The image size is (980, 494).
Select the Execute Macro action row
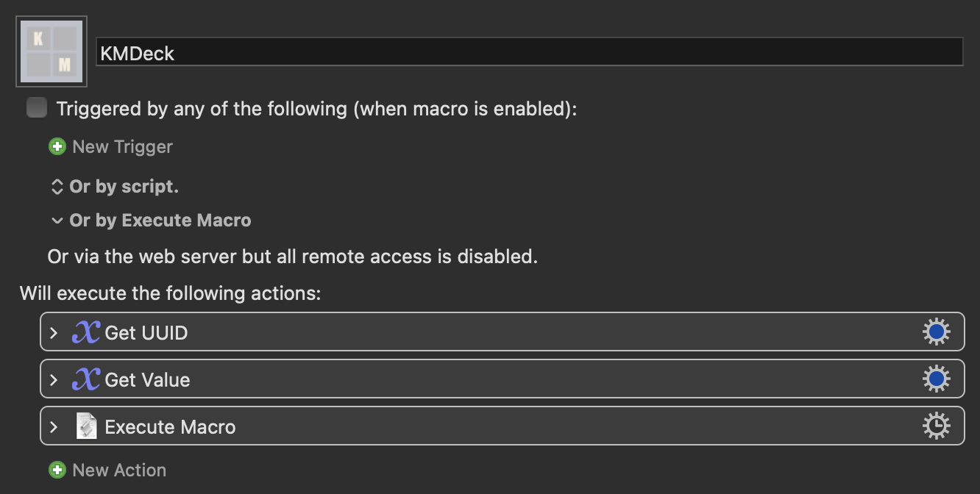(502, 426)
